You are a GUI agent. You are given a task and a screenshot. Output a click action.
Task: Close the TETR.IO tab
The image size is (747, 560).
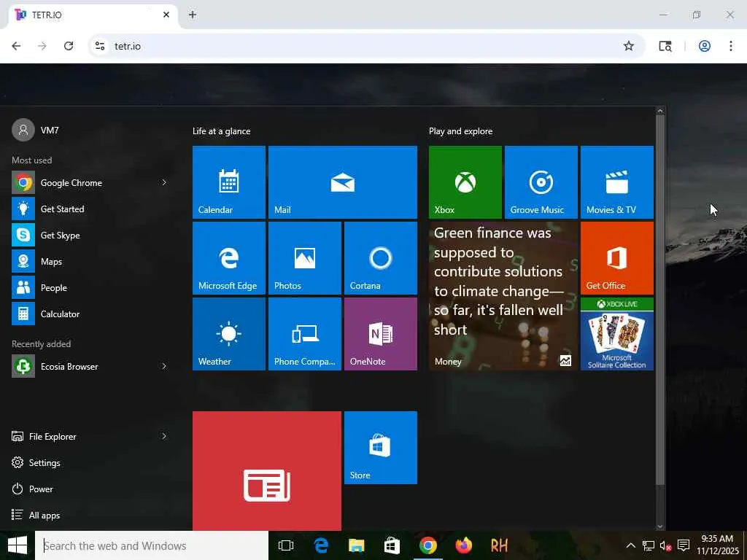[x=166, y=15]
